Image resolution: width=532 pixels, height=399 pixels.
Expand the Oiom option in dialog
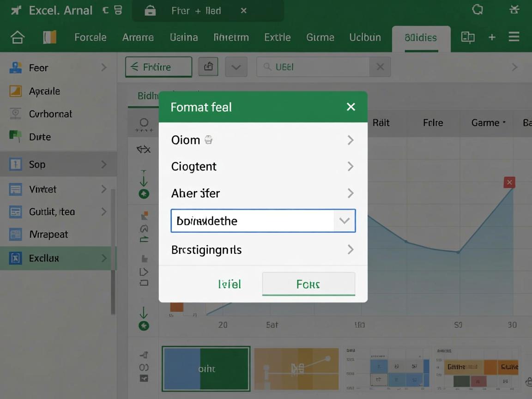[x=351, y=140]
